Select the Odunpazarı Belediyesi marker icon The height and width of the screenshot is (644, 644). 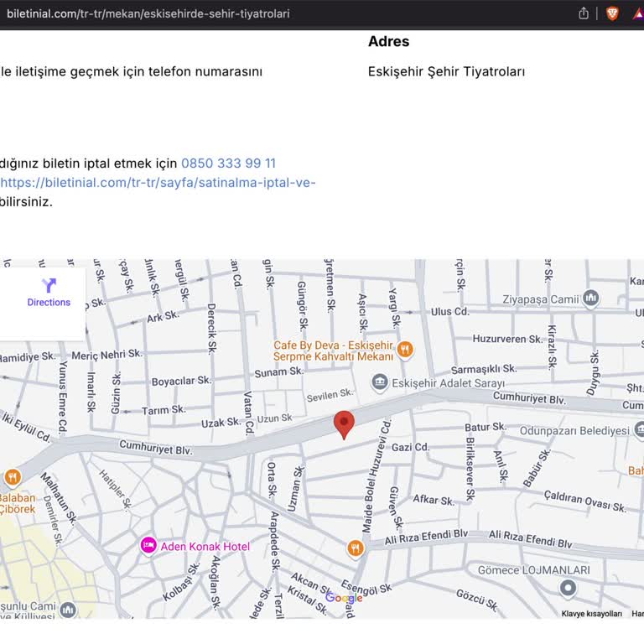[639, 430]
